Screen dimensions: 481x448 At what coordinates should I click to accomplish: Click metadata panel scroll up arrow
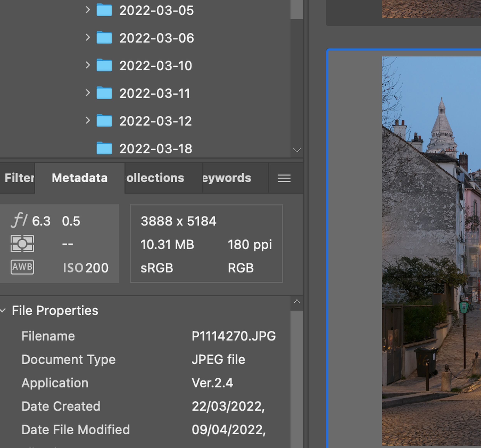(x=297, y=302)
